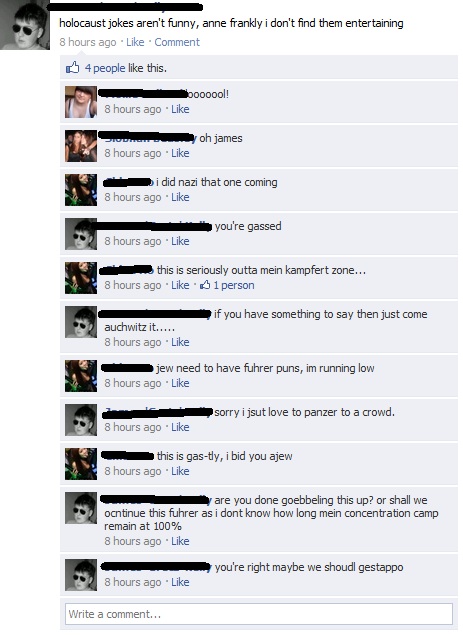The image size is (463, 635).
Task: Open the '4 people' likes list
Action: pos(105,68)
